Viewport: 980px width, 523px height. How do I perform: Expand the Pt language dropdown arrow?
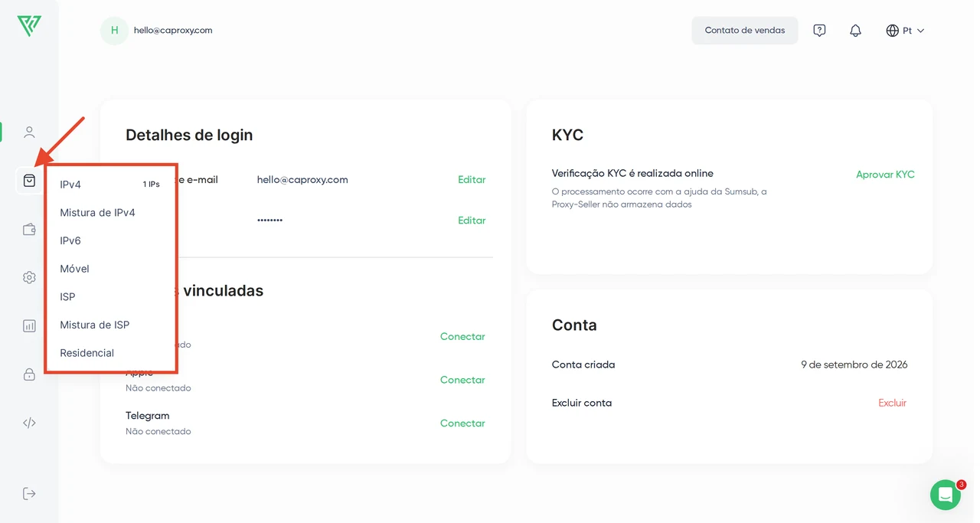(x=920, y=31)
